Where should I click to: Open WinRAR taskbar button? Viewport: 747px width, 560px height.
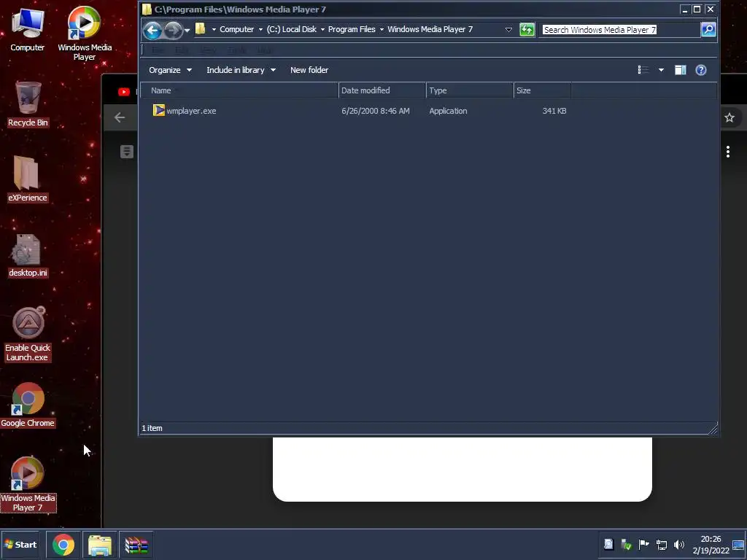coord(136,545)
